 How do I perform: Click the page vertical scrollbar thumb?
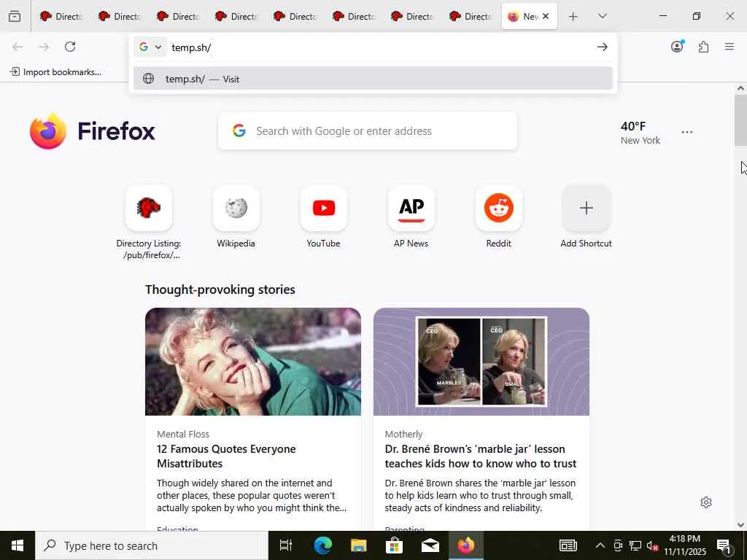pos(740,120)
